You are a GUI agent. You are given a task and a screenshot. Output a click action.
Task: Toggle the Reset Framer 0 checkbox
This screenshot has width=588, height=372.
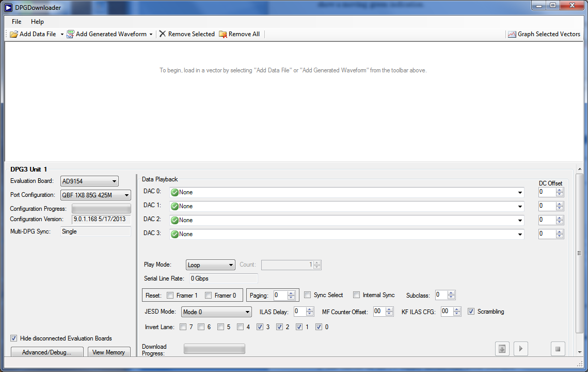click(209, 296)
